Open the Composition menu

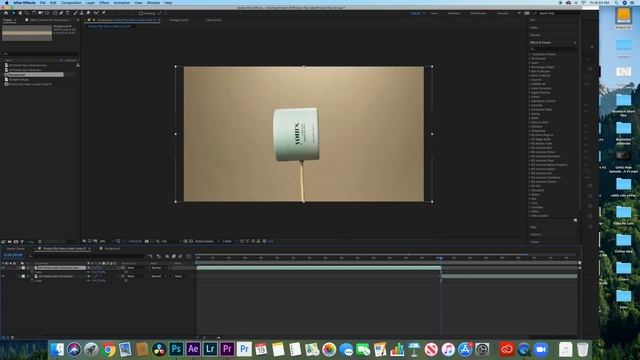[x=71, y=2]
